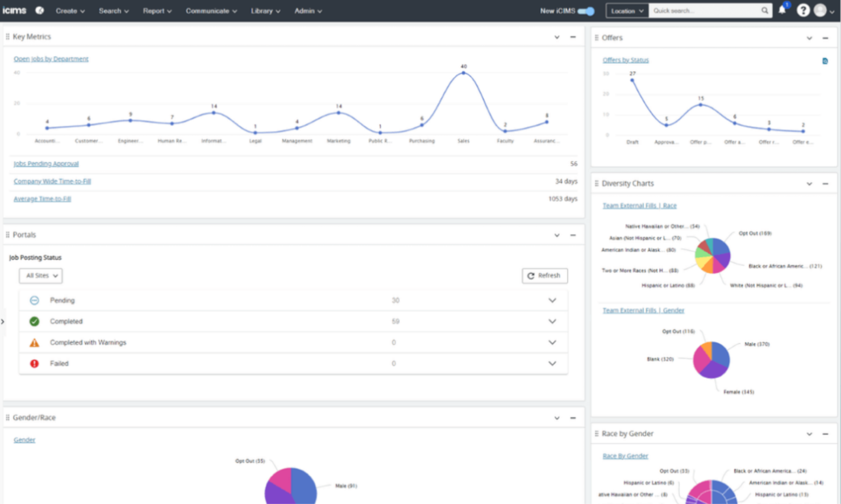The width and height of the screenshot is (841, 504).
Task: Expand the Pending job postings row
Action: pyautogui.click(x=551, y=300)
